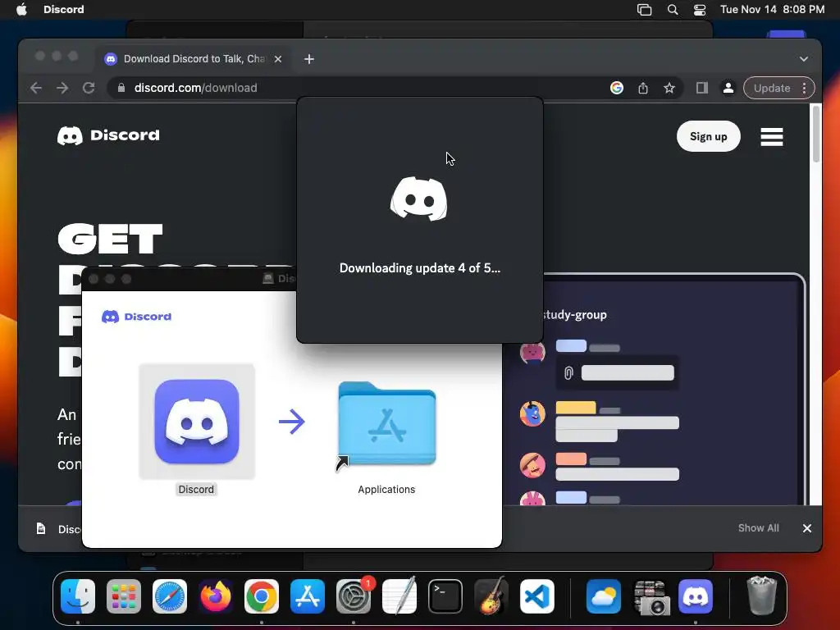Open Finder from the Dock
The width and height of the screenshot is (840, 630).
[x=78, y=596]
